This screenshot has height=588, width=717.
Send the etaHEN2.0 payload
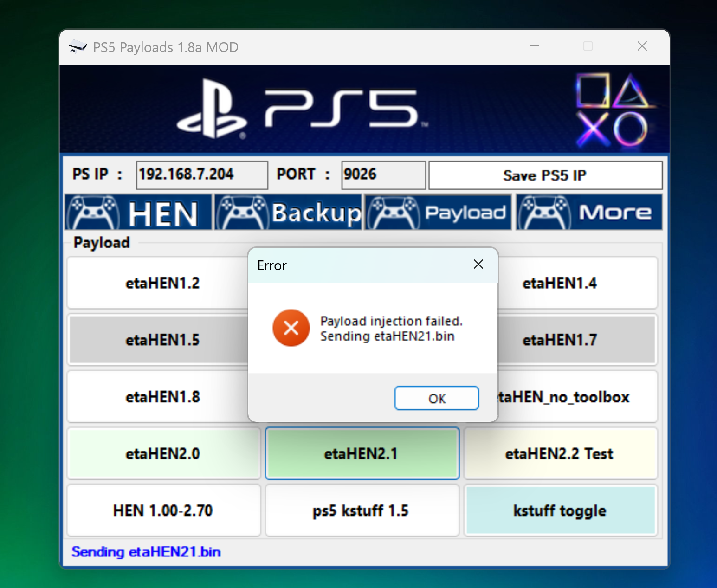click(x=163, y=453)
